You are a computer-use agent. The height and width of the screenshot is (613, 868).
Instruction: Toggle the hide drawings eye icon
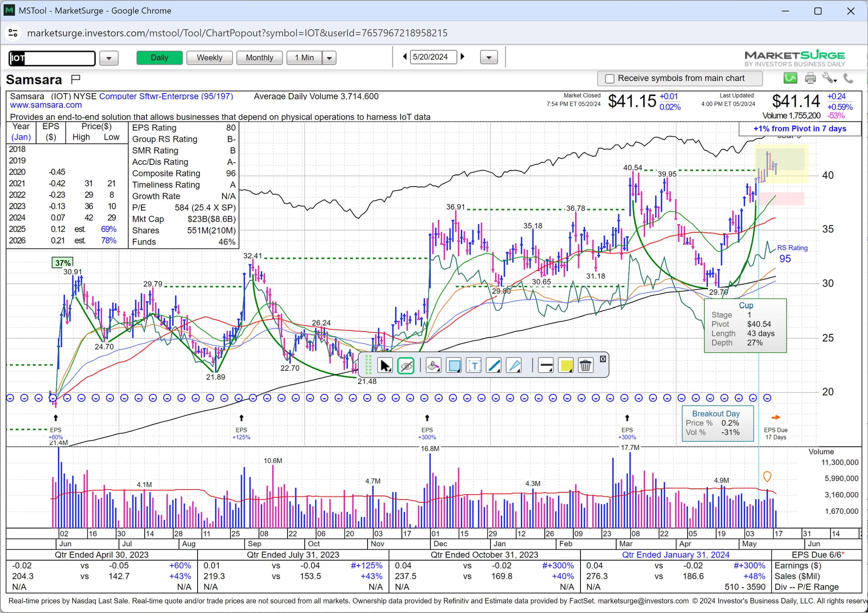coord(406,365)
